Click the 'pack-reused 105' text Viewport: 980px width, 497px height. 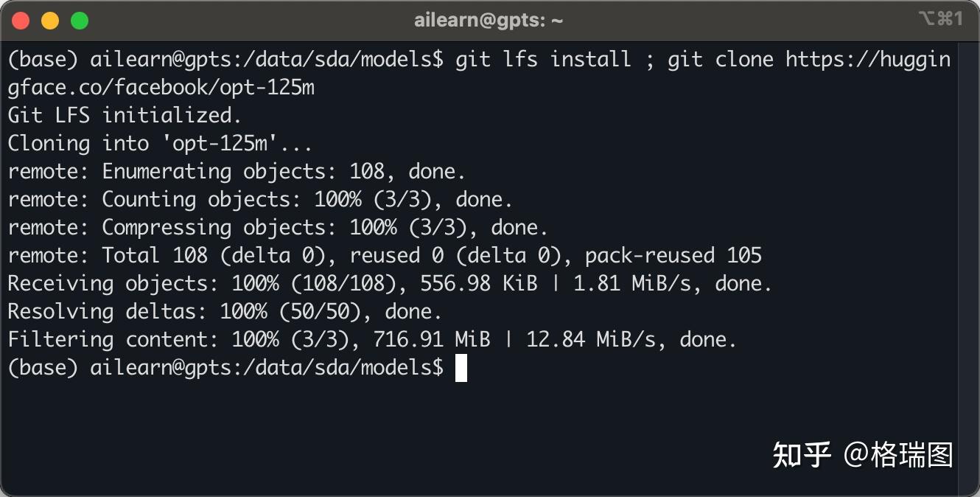coord(673,255)
